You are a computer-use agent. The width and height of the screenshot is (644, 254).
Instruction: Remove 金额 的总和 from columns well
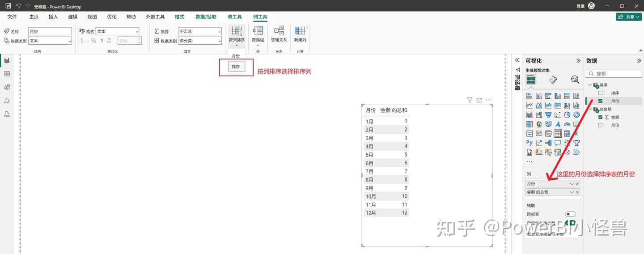[577, 192]
